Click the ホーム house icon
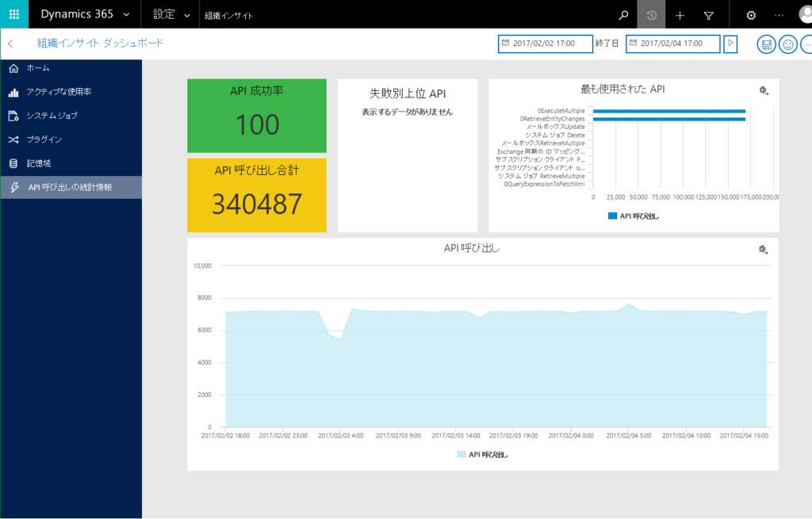Screen dimensions: 812x519 point(13,68)
